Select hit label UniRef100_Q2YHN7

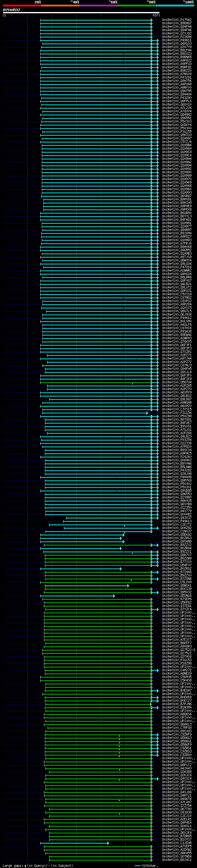click(x=176, y=497)
